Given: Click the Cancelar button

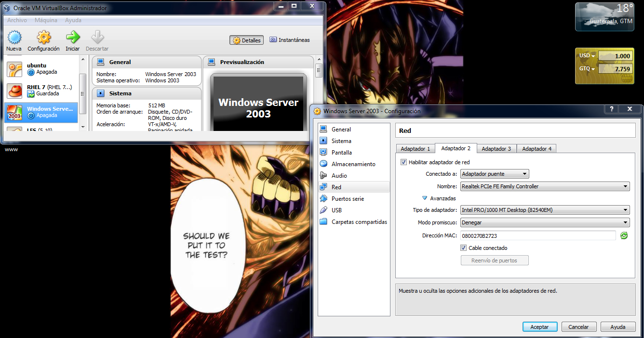Looking at the screenshot, I should point(579,326).
